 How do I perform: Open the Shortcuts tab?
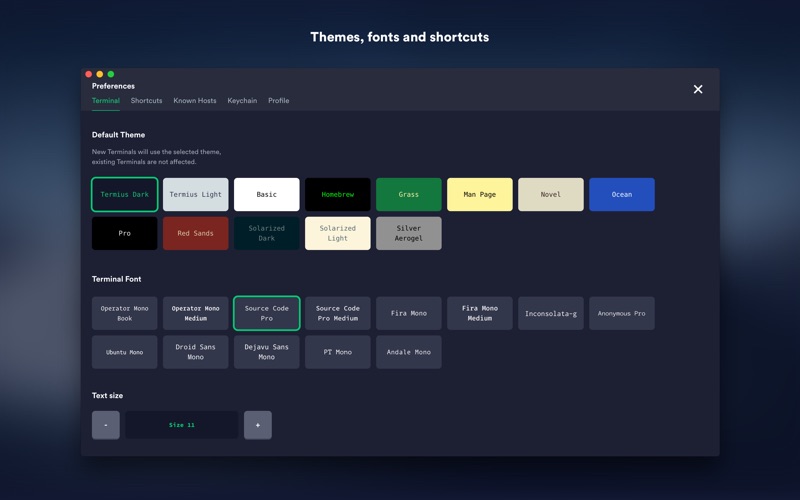tap(146, 101)
